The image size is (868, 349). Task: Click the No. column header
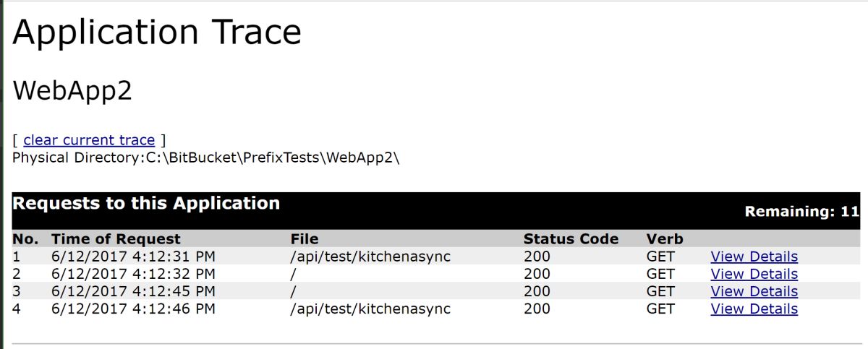coord(25,239)
